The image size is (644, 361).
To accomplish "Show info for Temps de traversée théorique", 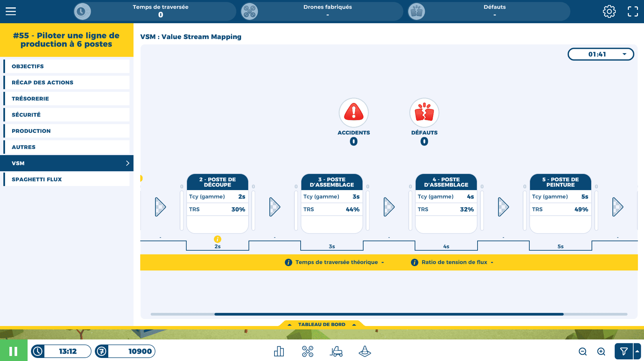I will coord(288,262).
